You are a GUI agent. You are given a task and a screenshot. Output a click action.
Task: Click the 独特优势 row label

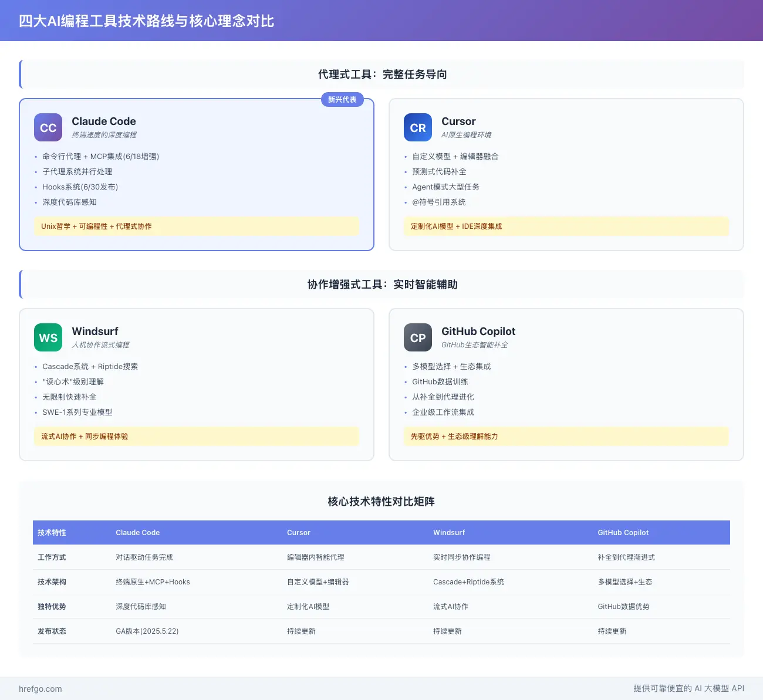52,607
